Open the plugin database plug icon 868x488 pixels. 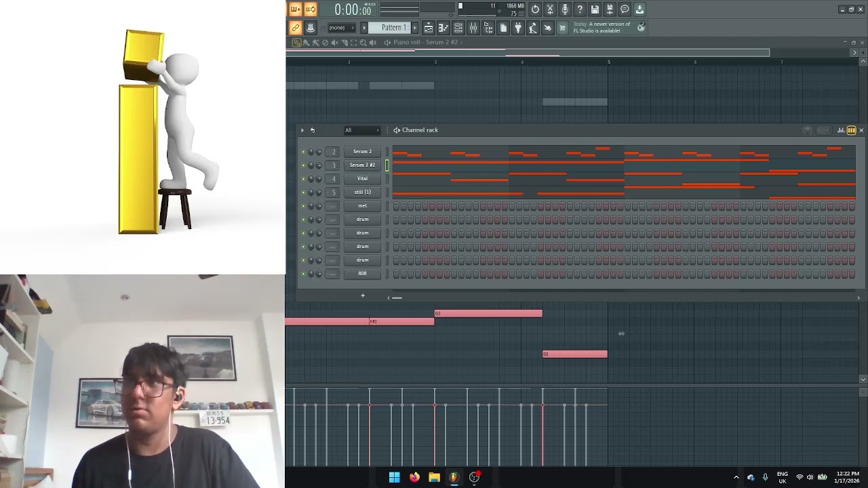[518, 28]
